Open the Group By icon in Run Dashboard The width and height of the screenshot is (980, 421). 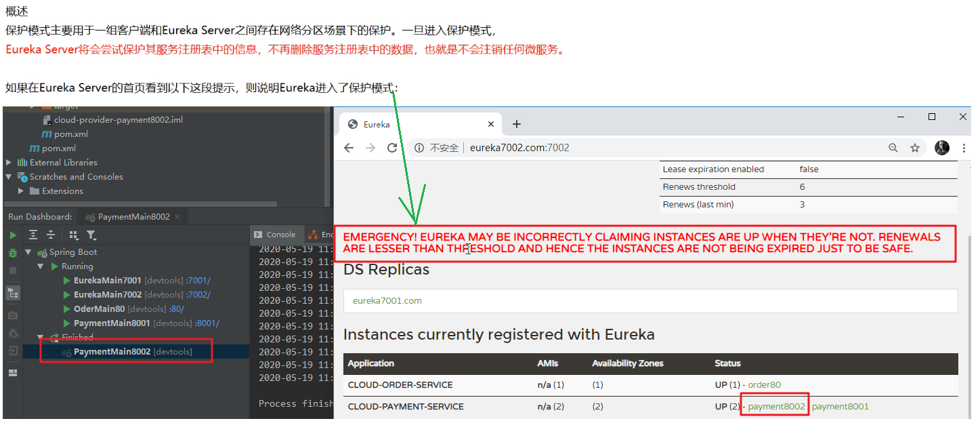coord(74,235)
